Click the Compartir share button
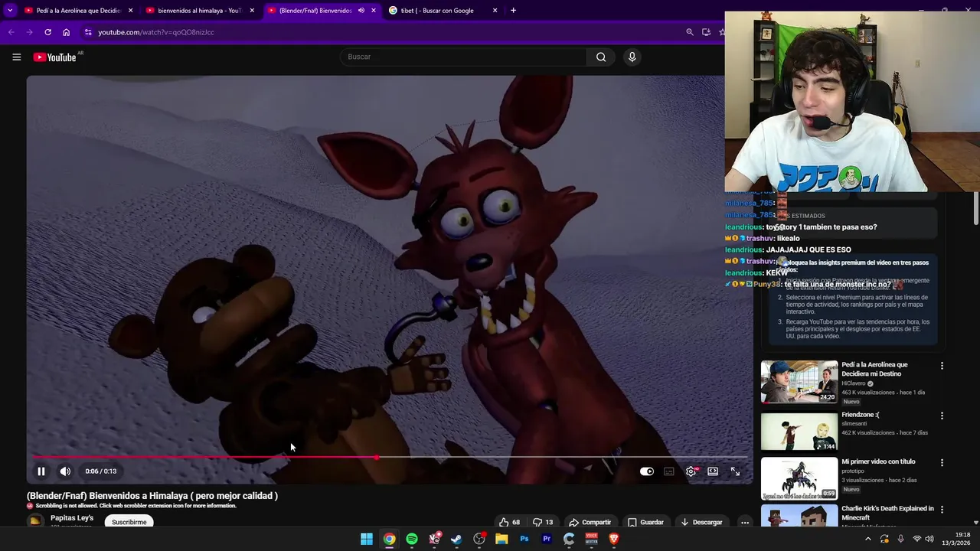The width and height of the screenshot is (980, 551). (590, 522)
